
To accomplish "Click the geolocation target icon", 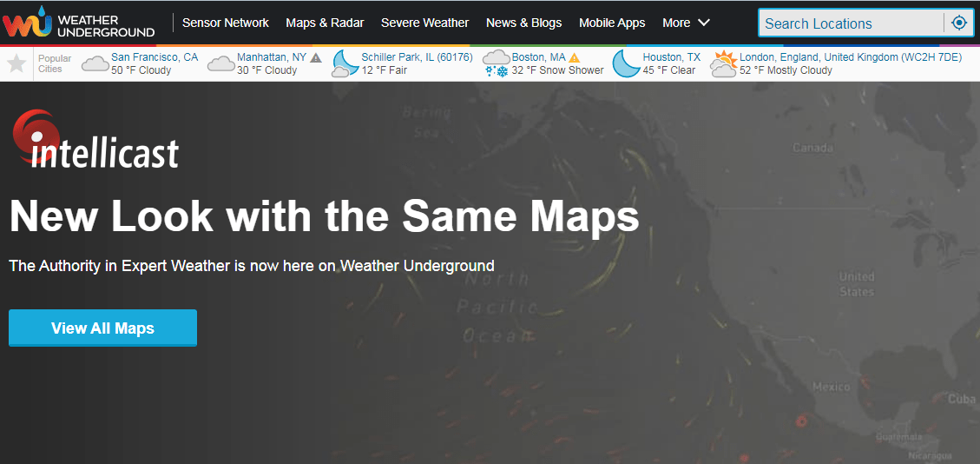I will (x=958, y=23).
